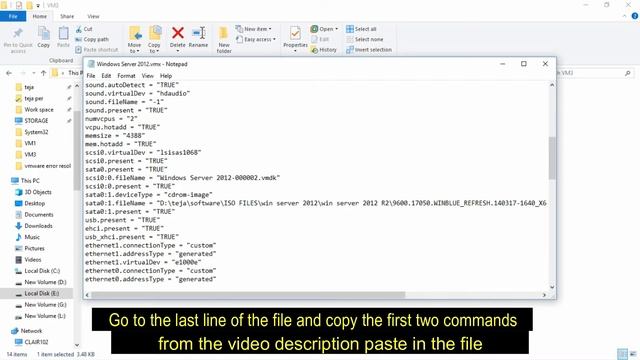Select the System32 folder
This screenshot has height=360, width=640.
coord(36,132)
